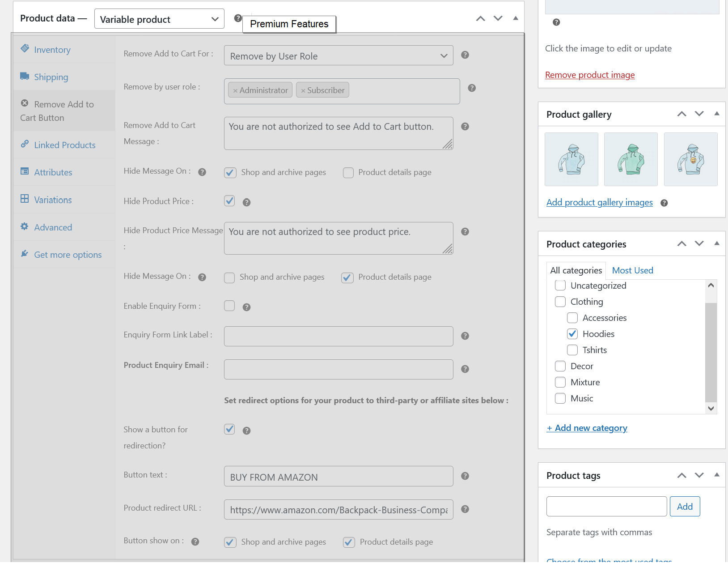728x567 pixels.
Task: Check the Clothing category
Action: pos(560,302)
